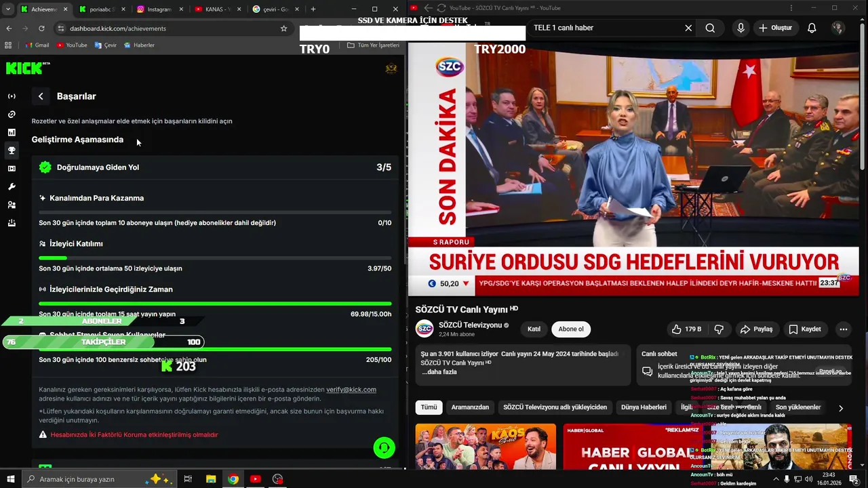
Task: Start YouTube voice search with microphone
Action: pos(741,28)
